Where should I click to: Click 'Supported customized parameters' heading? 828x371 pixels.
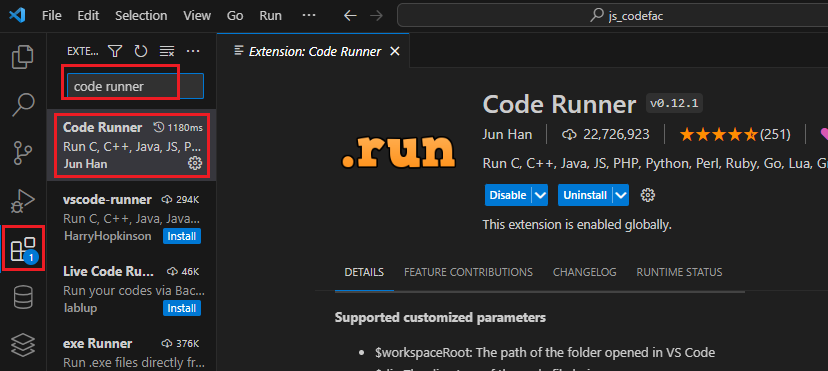click(440, 318)
